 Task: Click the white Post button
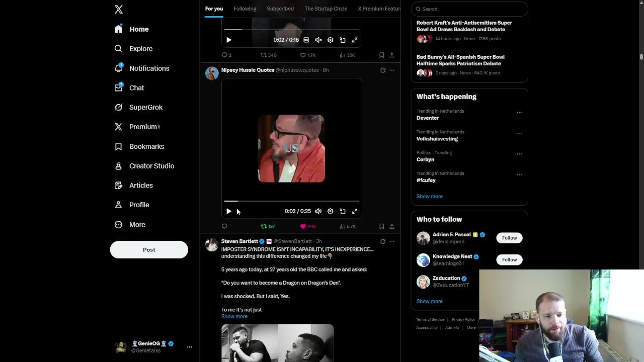(x=149, y=249)
